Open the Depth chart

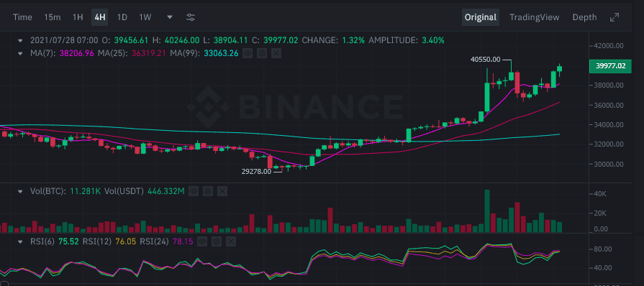pos(584,17)
